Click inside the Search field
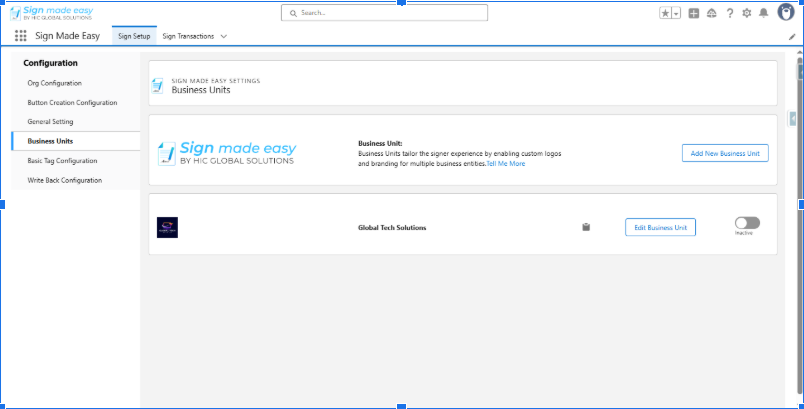 pos(385,13)
